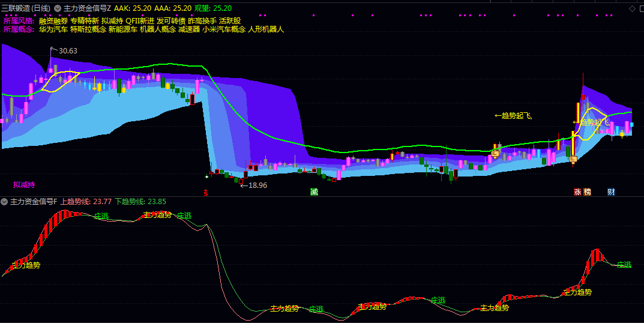Click the green 减 event marker

pyautogui.click(x=314, y=192)
